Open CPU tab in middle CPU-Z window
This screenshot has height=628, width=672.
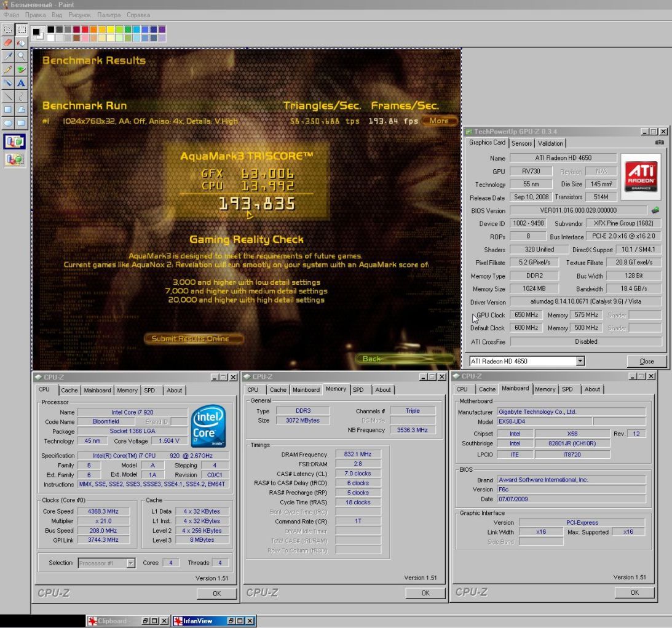253,390
